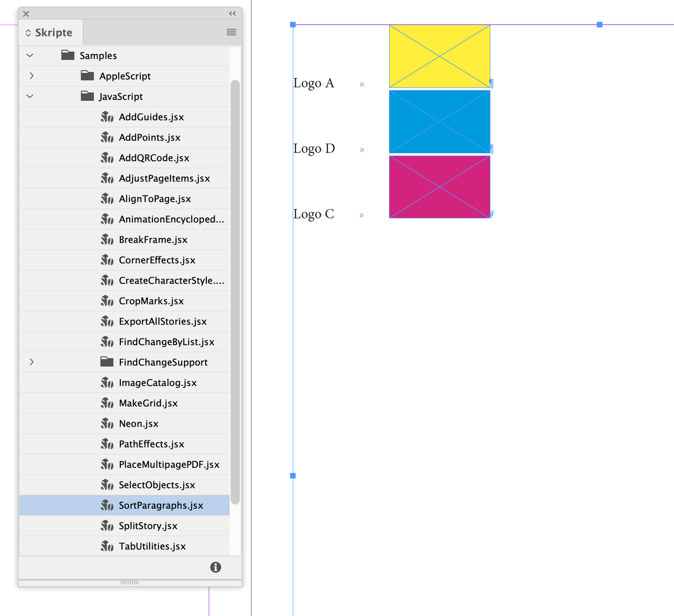The width and height of the screenshot is (674, 616).
Task: Click the info button at the panel bottom
Action: [x=215, y=567]
